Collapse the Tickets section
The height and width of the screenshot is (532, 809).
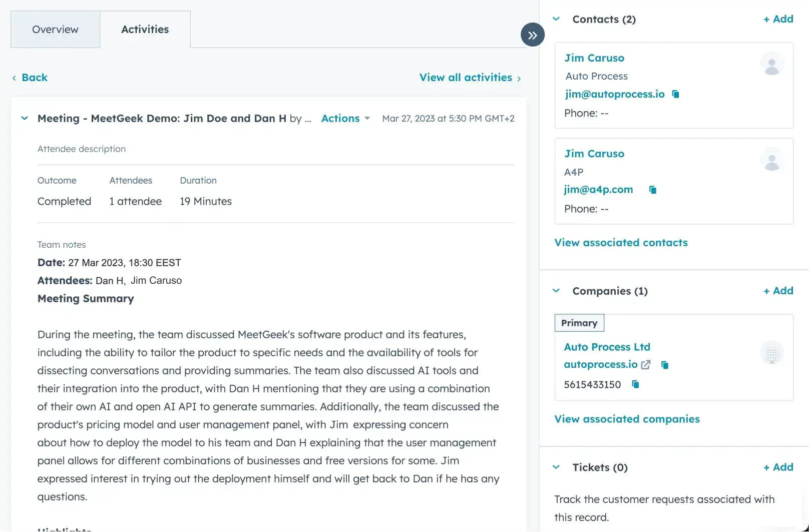pyautogui.click(x=556, y=467)
